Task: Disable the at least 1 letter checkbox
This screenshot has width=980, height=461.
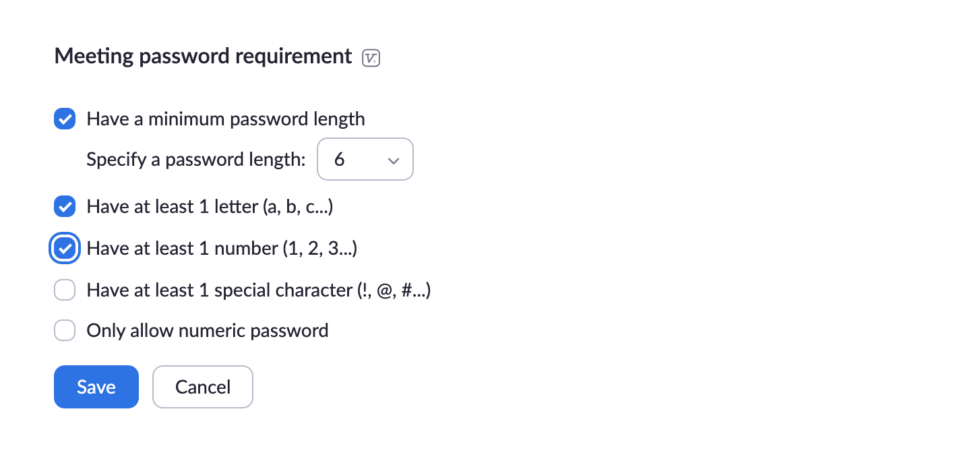Action: (x=65, y=206)
